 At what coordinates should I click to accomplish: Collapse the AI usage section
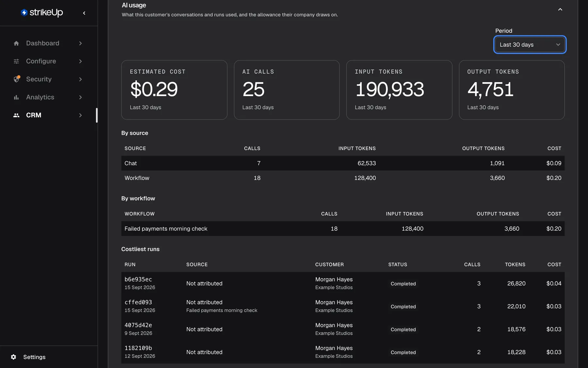560,9
